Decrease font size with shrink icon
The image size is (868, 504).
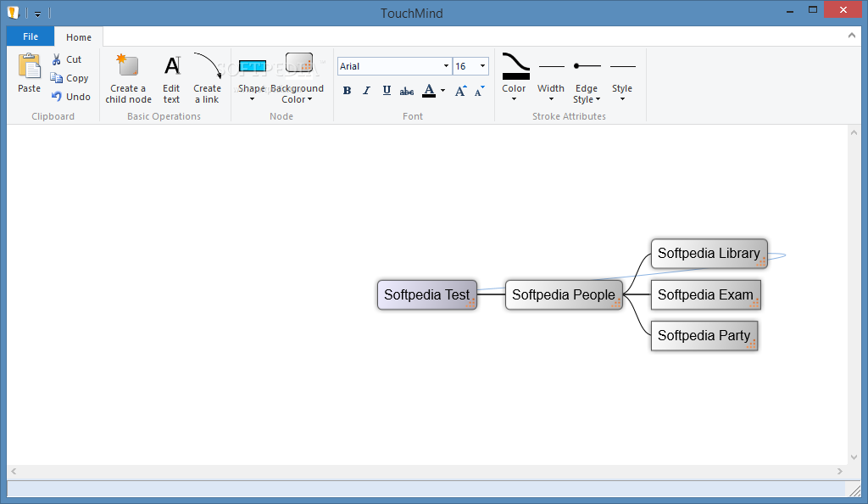[x=480, y=91]
